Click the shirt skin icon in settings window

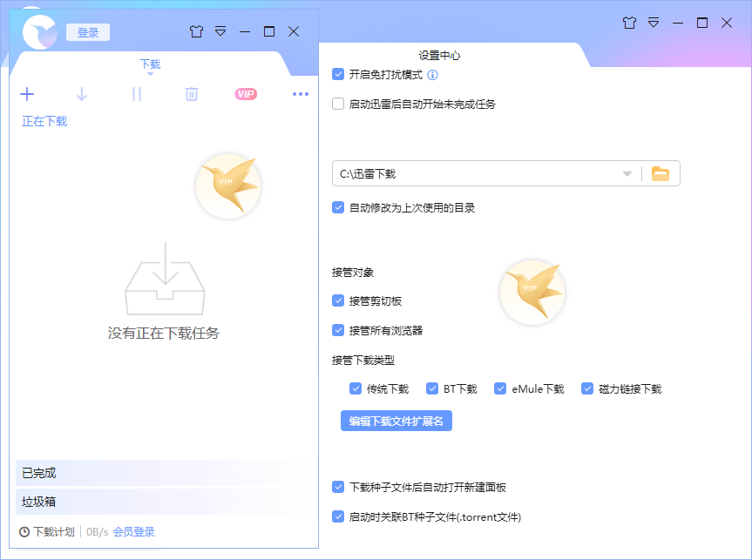click(x=629, y=23)
